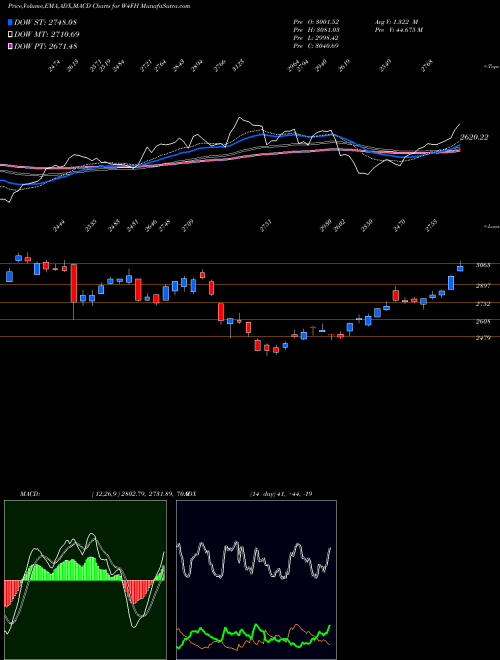This screenshot has height=660, width=500.
Task: Click the 3125 top pivot label
Action: (x=238, y=67)
